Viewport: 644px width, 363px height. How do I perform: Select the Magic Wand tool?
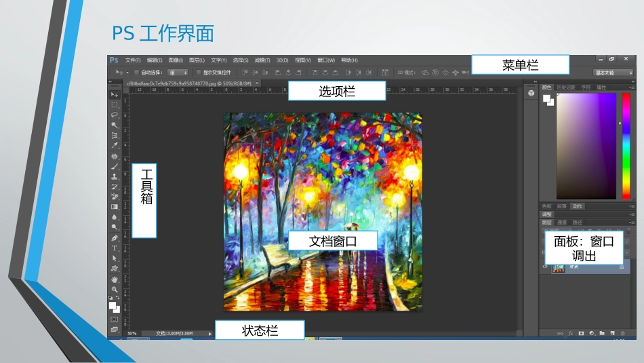coord(115,125)
